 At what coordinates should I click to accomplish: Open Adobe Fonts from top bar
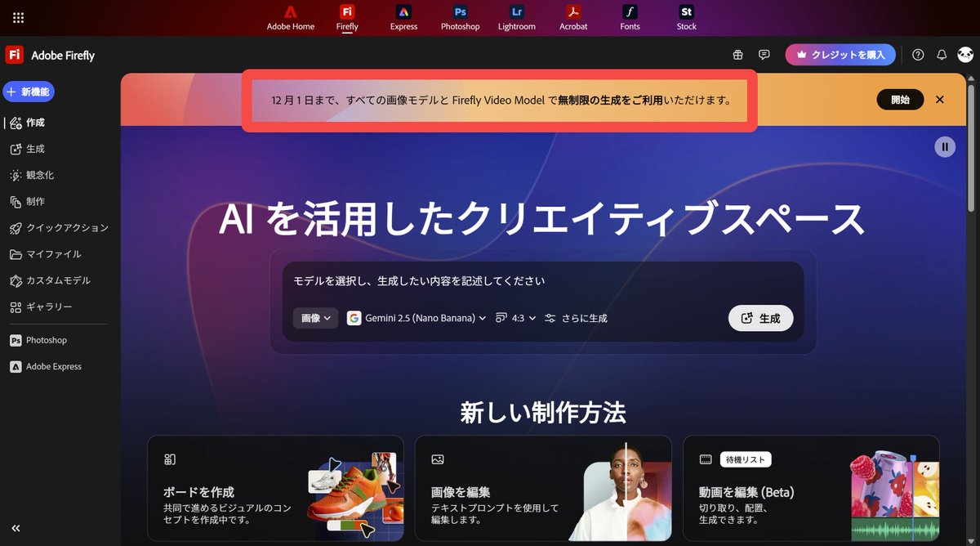pyautogui.click(x=630, y=18)
